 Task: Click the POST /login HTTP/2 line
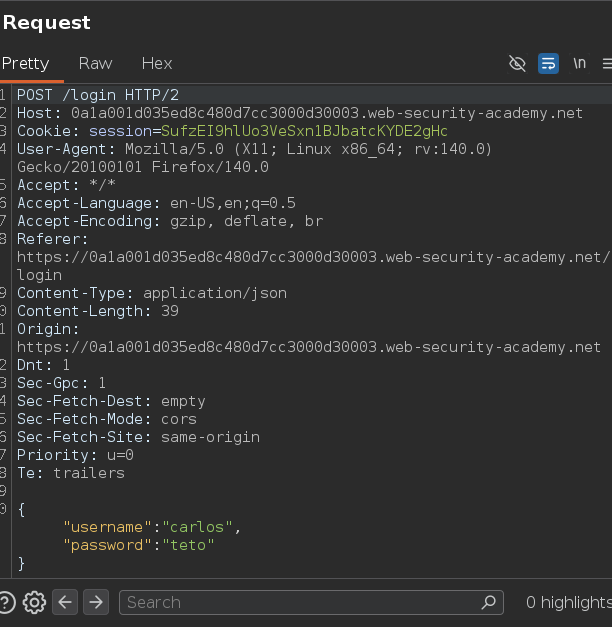[98, 95]
